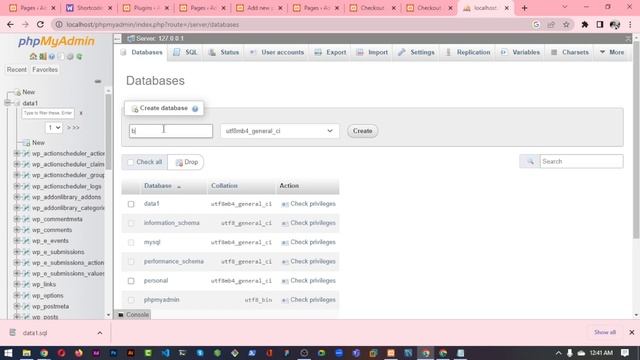Clear the table filter with the X
Viewport: 640px width, 360px height.
81,113
